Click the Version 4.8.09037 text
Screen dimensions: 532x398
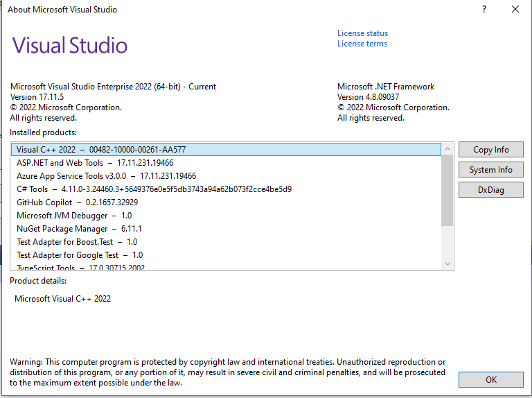[368, 97]
